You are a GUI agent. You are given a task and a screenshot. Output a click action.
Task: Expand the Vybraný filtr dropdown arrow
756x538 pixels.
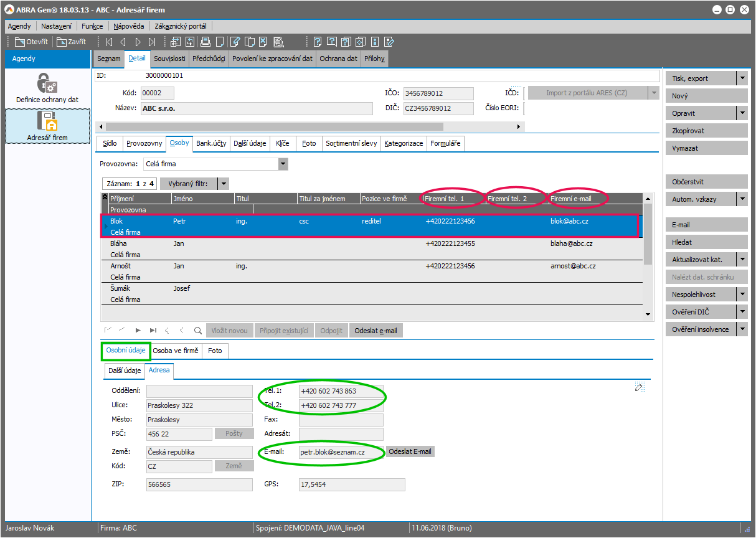223,184
